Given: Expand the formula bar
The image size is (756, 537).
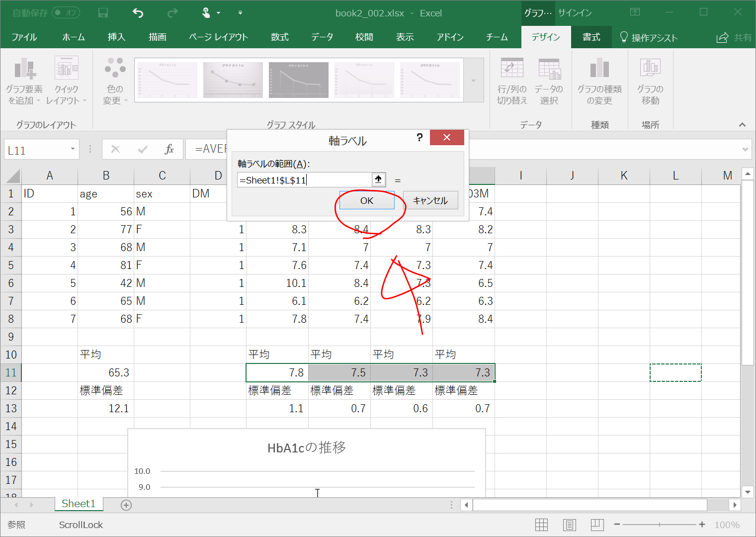Looking at the screenshot, I should tap(745, 149).
